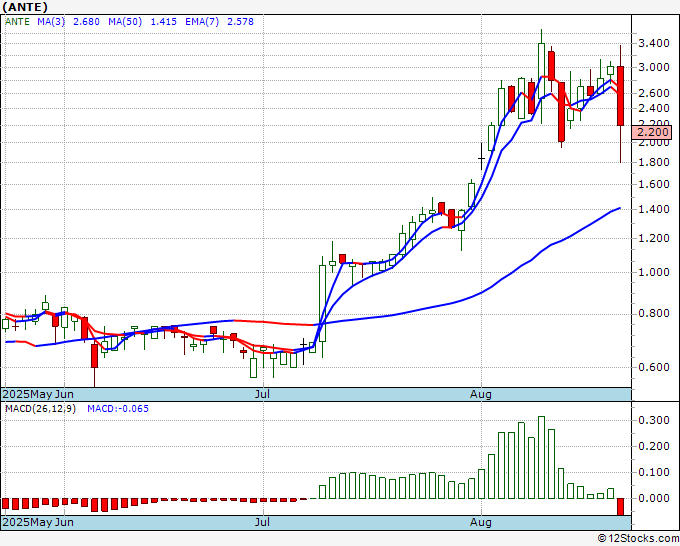
Task: Click the EMA(7) indicator label
Action: pos(202,22)
